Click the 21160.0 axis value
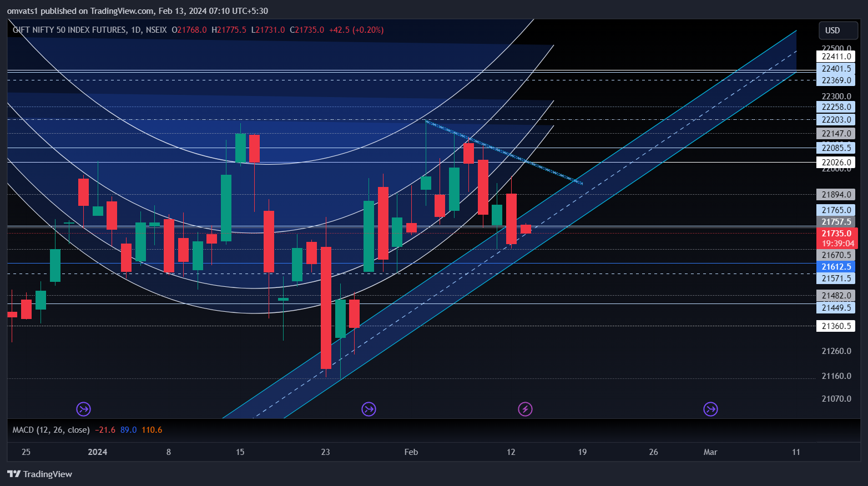Image resolution: width=868 pixels, height=486 pixels. pos(836,376)
